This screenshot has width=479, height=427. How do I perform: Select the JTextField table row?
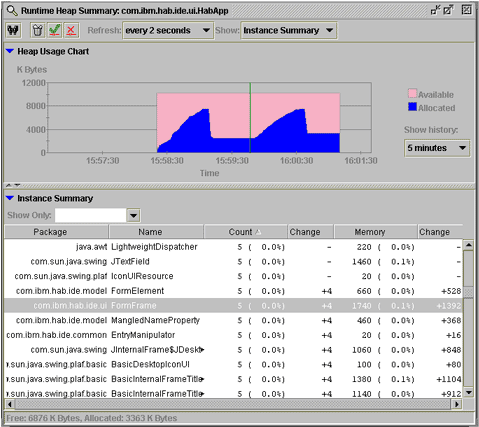point(233,262)
